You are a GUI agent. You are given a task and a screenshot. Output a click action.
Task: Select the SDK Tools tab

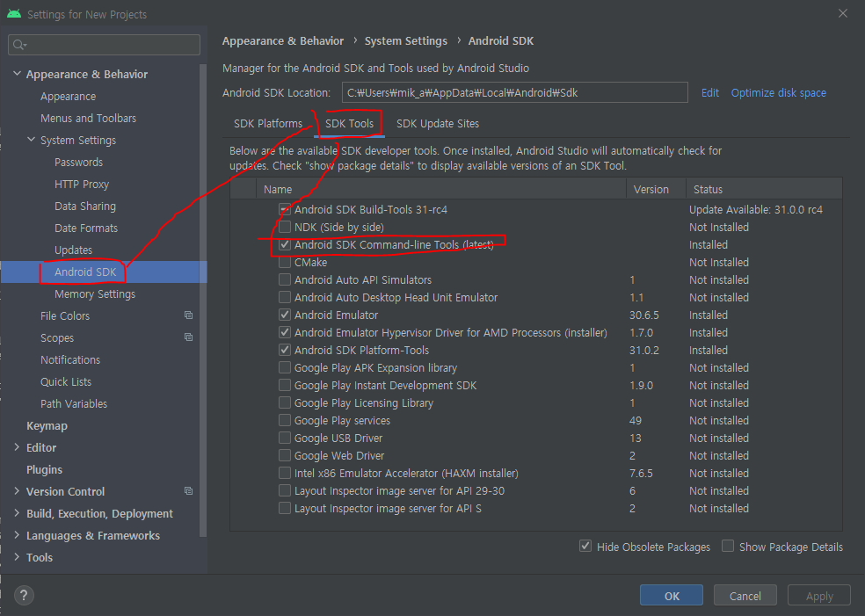click(349, 124)
